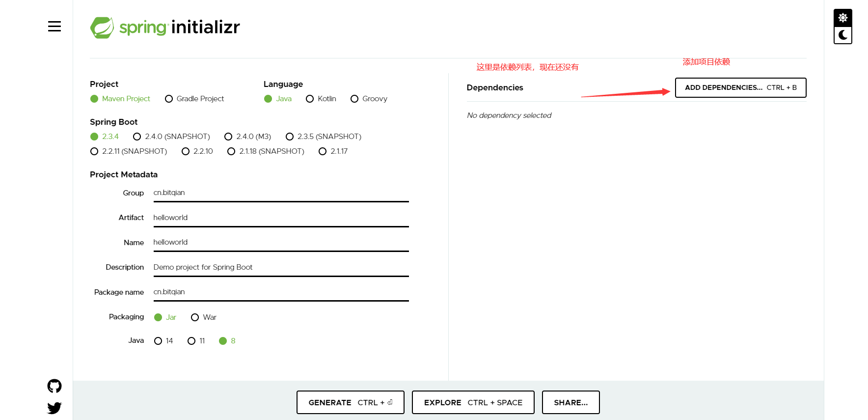
Task: Click the Spring Initializr logo
Action: (165, 27)
